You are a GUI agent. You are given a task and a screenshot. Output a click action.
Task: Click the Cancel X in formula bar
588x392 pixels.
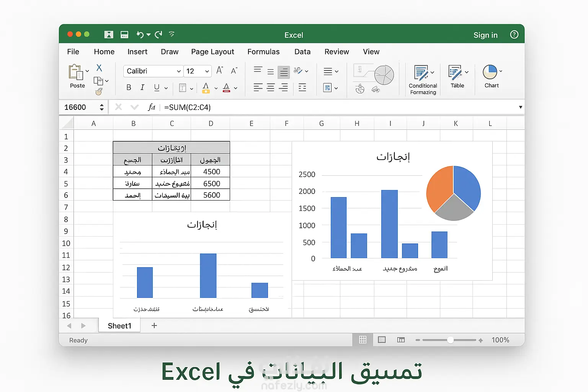point(119,107)
